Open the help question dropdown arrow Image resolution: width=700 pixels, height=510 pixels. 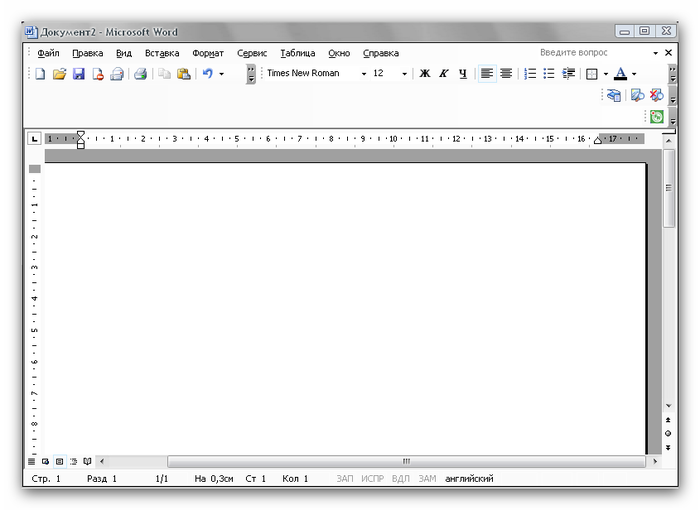click(655, 53)
